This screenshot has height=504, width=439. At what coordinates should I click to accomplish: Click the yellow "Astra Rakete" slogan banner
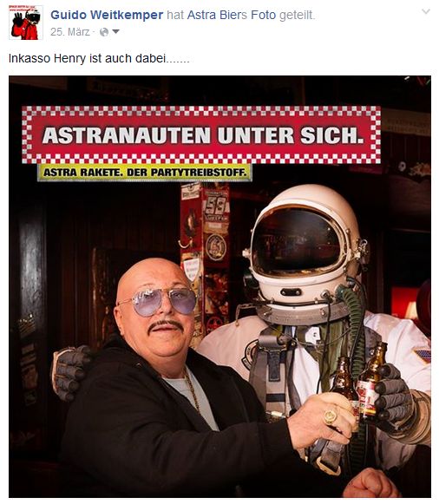point(144,173)
